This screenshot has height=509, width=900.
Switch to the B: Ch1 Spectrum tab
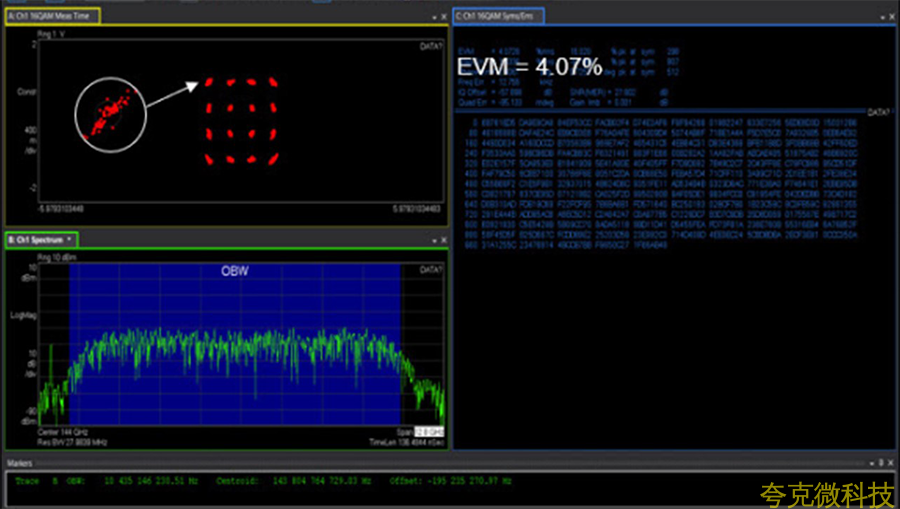(x=35, y=240)
